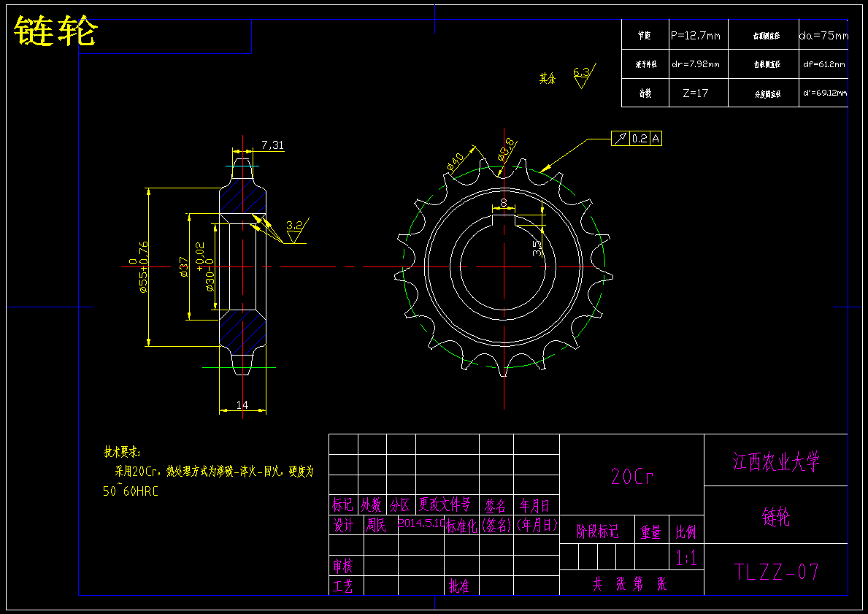Select the 0.2 runout tolerance value
The width and height of the screenshot is (868, 614).
[640, 139]
